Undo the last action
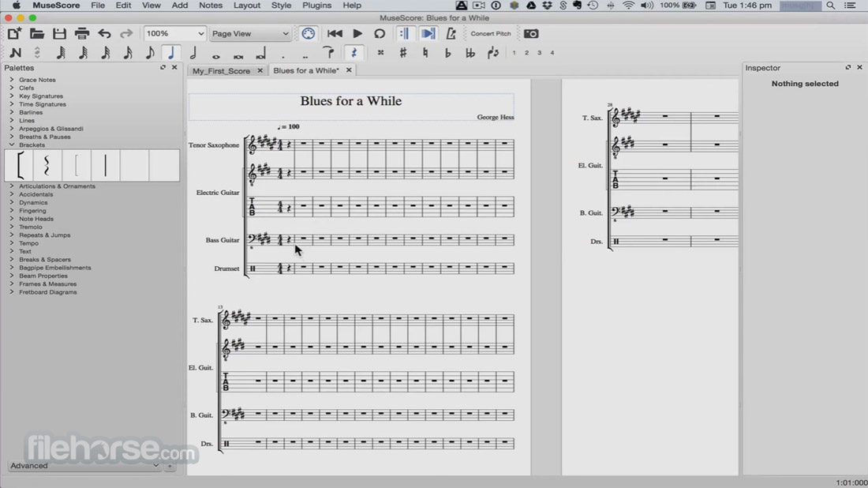Image resolution: width=868 pixels, height=488 pixels. coord(104,34)
